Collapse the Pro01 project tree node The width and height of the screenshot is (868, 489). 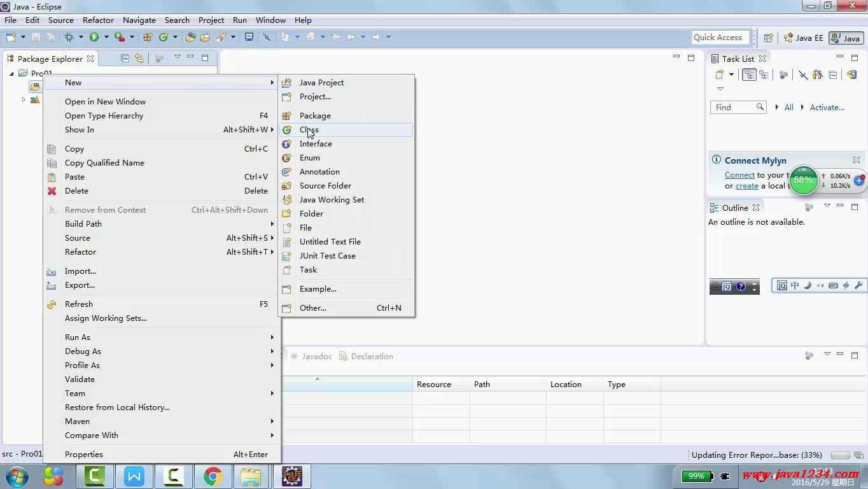(11, 73)
